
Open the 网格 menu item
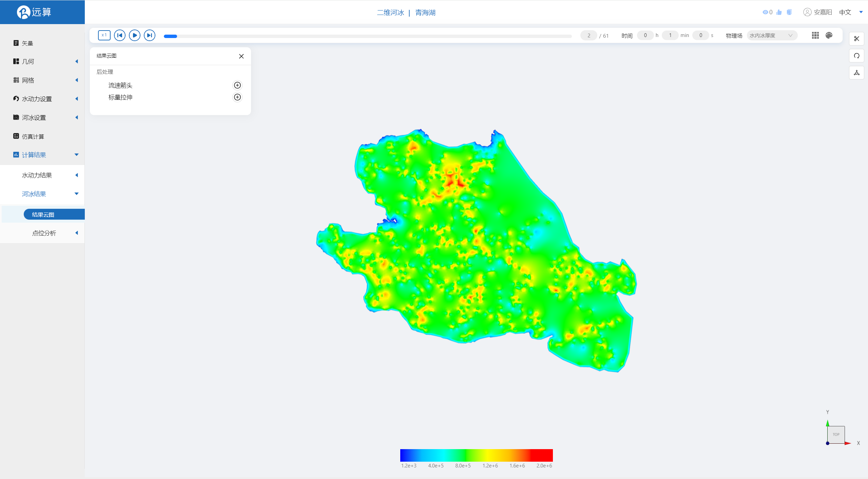[42, 80]
